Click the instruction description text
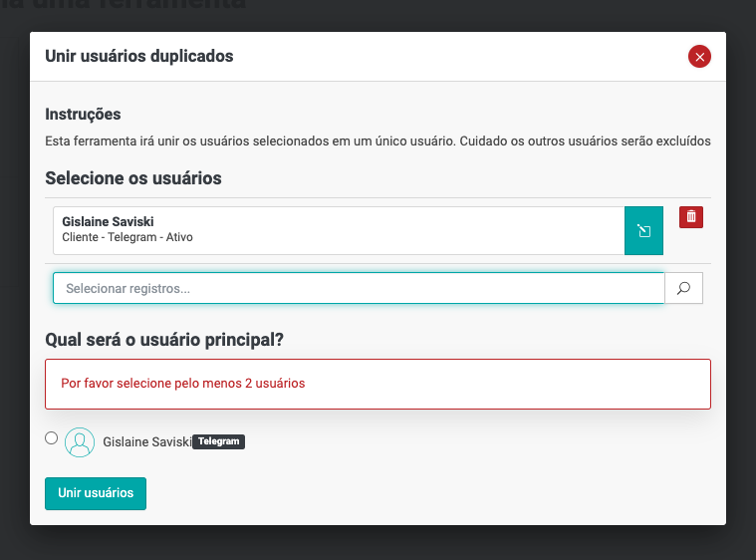Viewport: 756px width, 560px height. 378,141
